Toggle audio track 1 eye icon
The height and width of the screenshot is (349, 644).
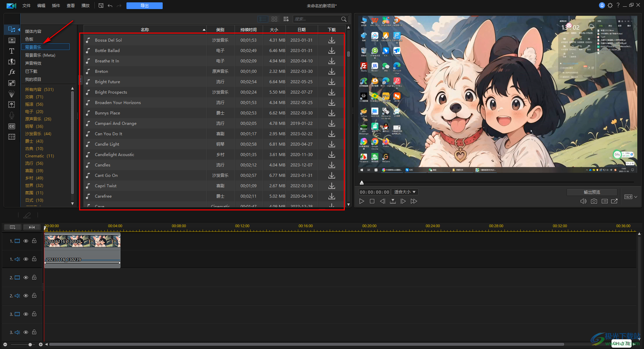[x=26, y=259]
